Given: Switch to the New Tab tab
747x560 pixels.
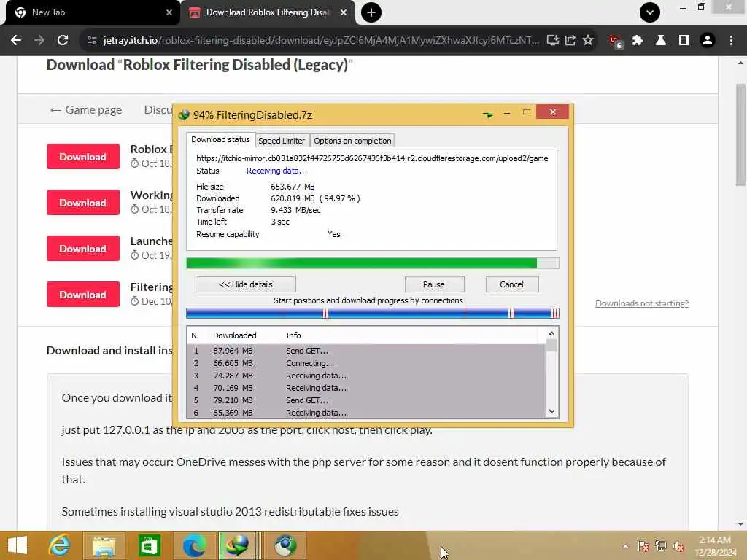Looking at the screenshot, I should click(x=93, y=12).
